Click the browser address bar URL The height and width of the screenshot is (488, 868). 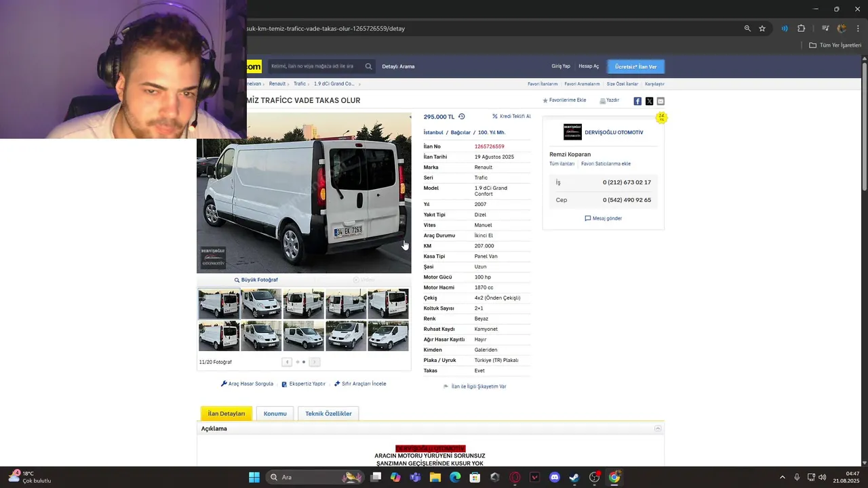[327, 28]
